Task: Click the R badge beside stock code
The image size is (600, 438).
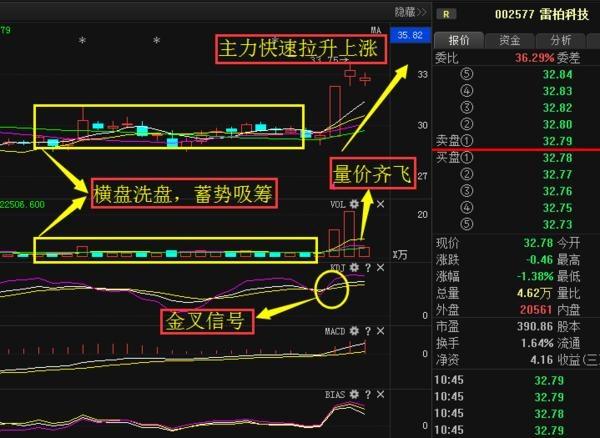Action: click(x=446, y=14)
